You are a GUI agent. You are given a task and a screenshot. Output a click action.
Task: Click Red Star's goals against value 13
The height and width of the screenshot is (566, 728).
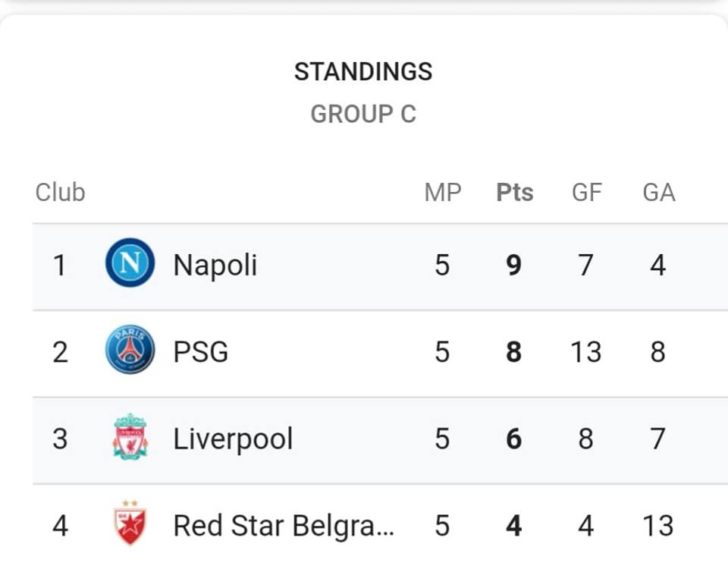pos(658,526)
